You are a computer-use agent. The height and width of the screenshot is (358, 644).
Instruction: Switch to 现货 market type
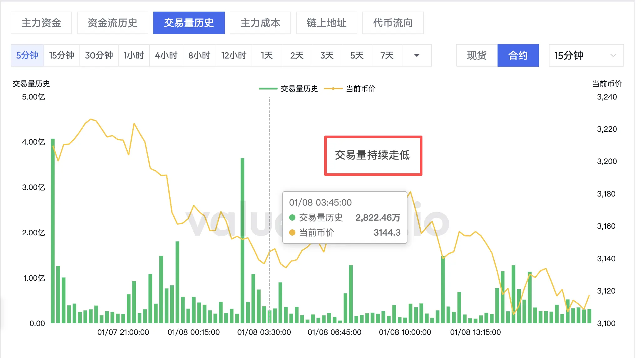coord(477,55)
